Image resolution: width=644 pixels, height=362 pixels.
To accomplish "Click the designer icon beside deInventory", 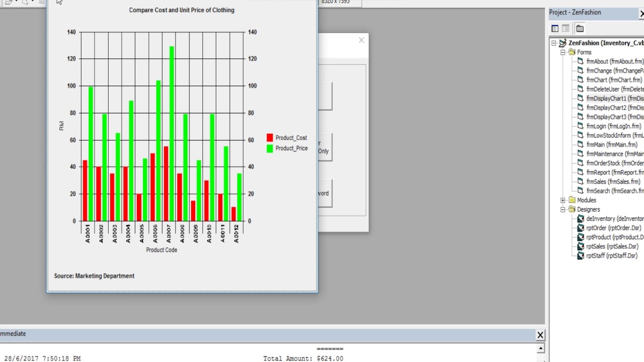I will pyautogui.click(x=580, y=219).
